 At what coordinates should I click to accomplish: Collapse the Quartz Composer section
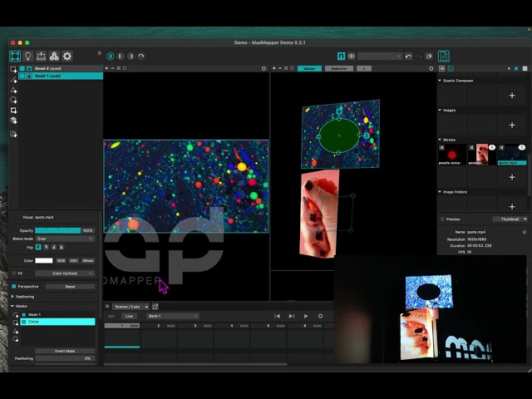440,81
